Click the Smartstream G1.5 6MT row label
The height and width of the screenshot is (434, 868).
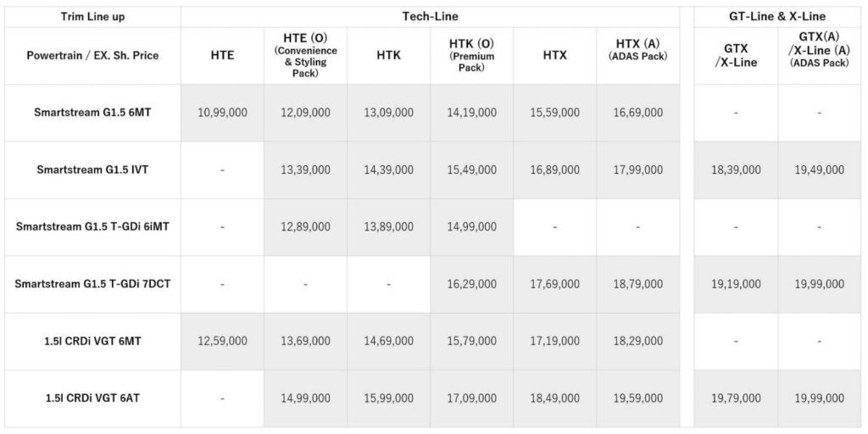click(92, 112)
